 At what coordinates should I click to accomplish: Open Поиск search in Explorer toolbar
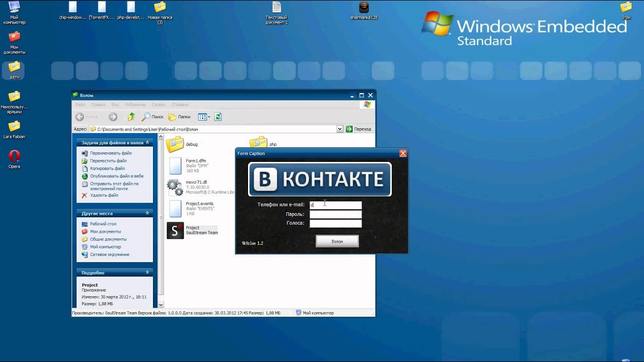[x=152, y=117]
